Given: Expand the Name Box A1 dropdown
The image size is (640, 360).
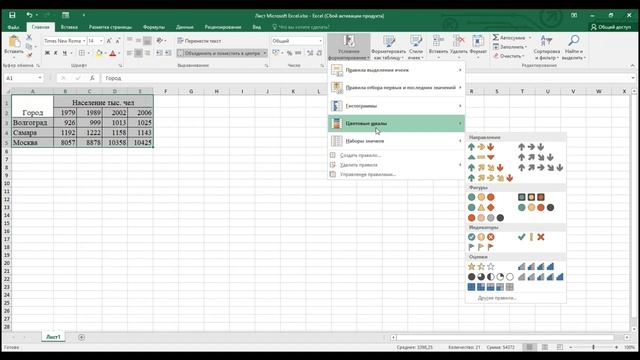Looking at the screenshot, I should click(40, 78).
